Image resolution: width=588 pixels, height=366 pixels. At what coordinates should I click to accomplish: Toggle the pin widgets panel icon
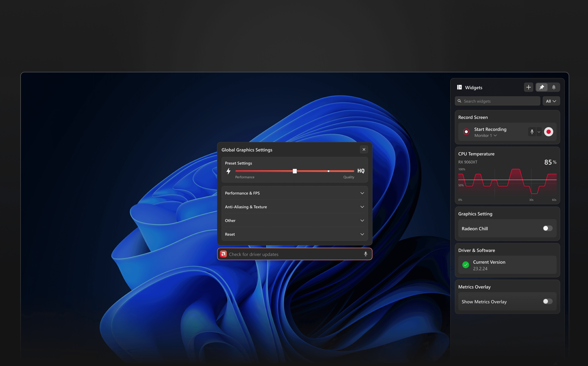(541, 87)
